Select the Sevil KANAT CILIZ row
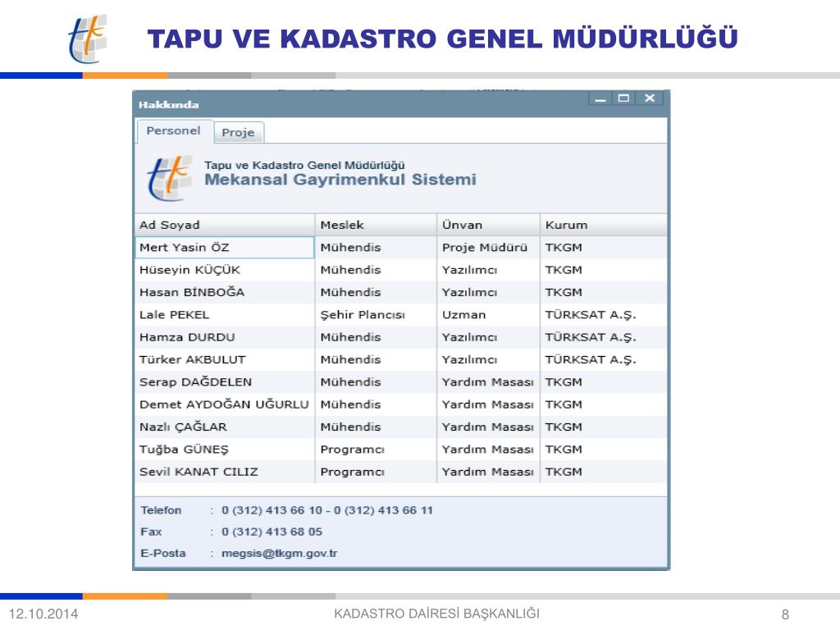Viewport: 840px width, 630px height. 400,472
